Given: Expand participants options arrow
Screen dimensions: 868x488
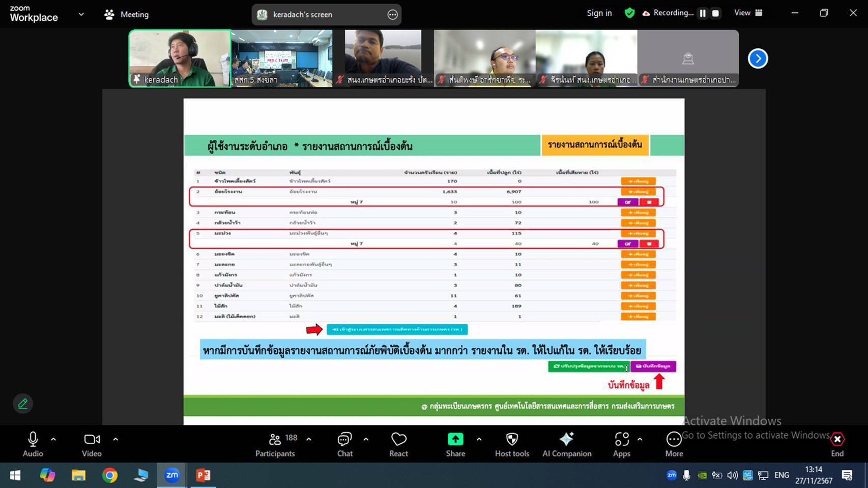Looking at the screenshot, I should (x=309, y=439).
